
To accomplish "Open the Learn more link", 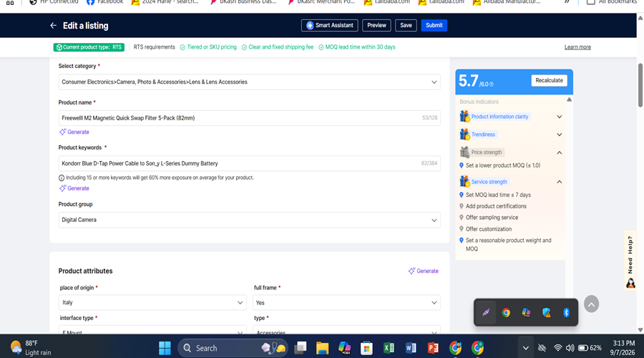I will click(577, 47).
